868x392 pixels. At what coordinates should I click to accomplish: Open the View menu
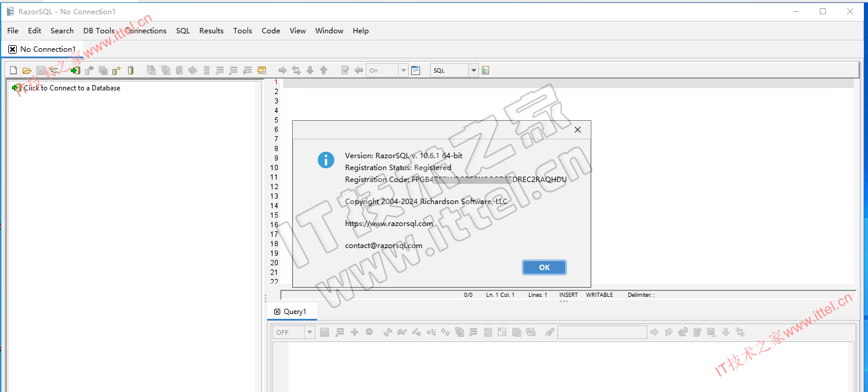[x=297, y=31]
